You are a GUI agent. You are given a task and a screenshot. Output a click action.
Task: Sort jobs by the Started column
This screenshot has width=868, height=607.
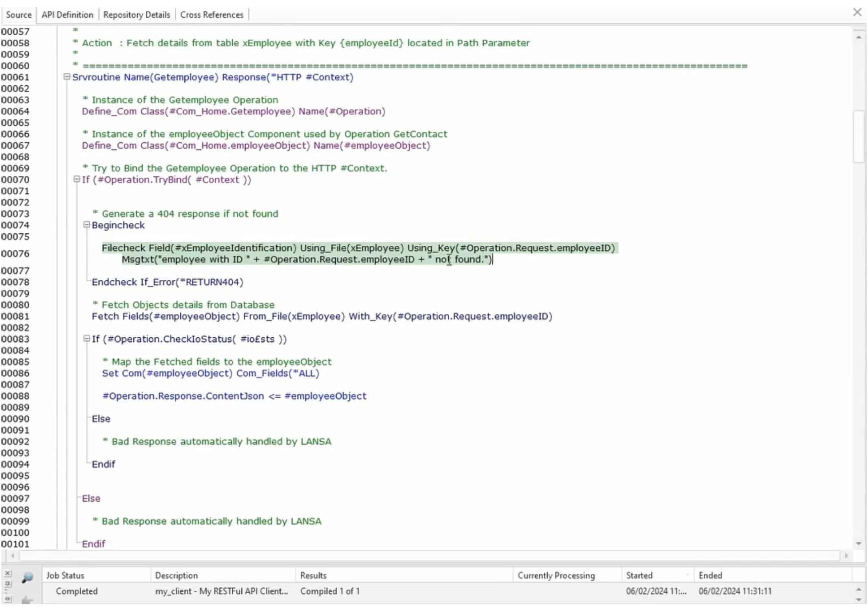[x=658, y=575]
